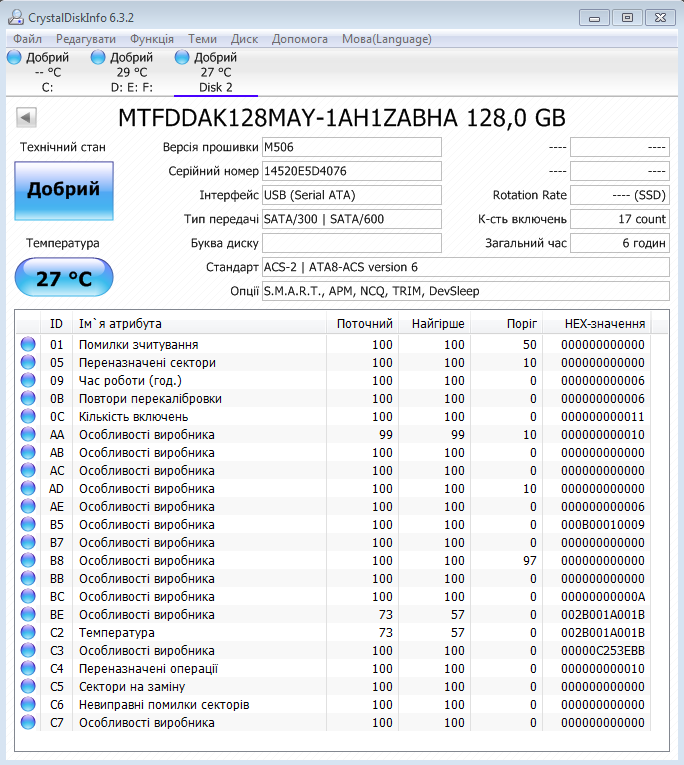Click HEX value 00000C253EBB

(603, 650)
